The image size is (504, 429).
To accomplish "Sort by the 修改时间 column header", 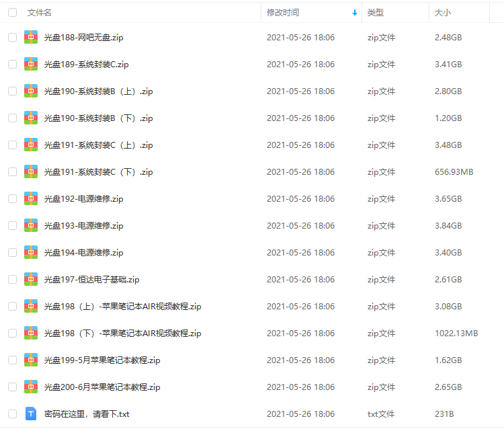I will coord(283,13).
